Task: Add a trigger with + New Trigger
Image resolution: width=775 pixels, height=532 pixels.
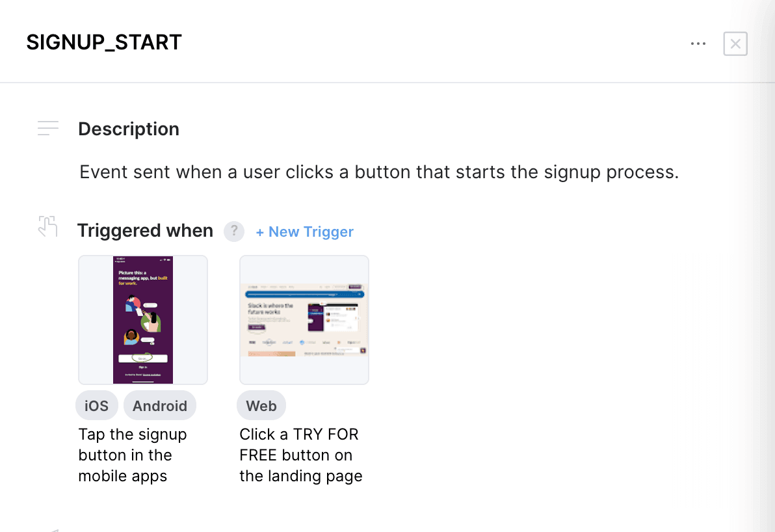Action: point(304,232)
